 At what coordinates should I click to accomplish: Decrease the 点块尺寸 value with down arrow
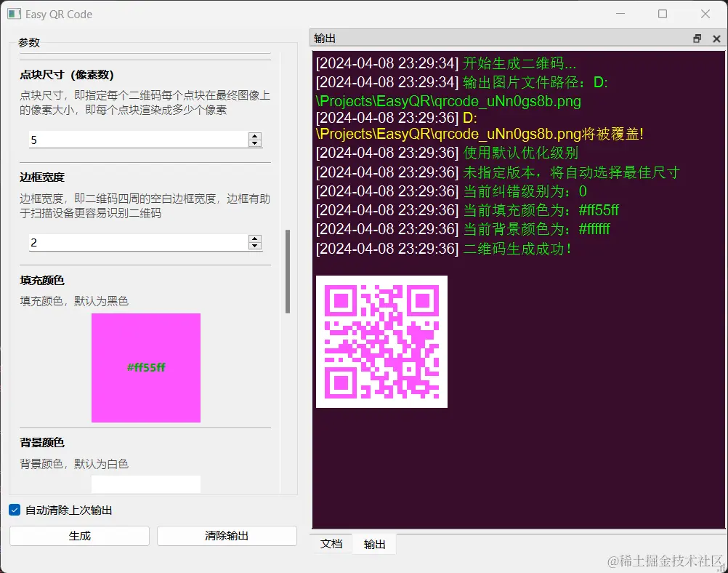(254, 143)
